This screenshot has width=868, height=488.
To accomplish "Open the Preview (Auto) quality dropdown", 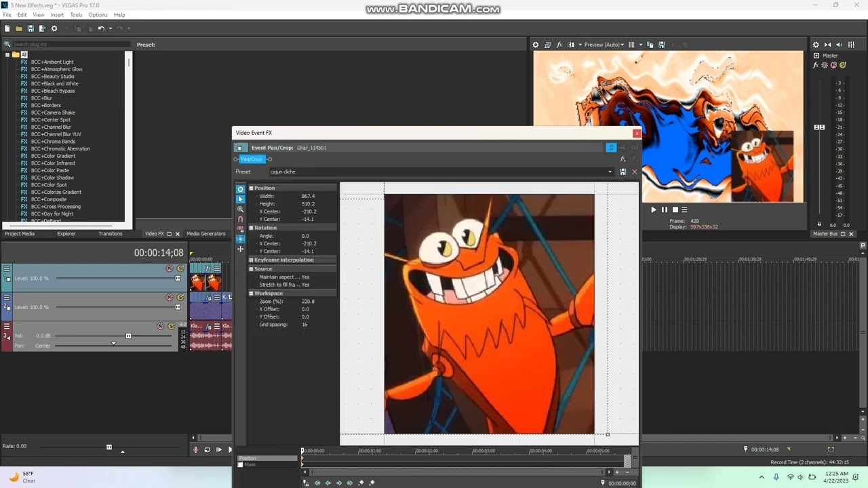I will click(x=604, y=45).
